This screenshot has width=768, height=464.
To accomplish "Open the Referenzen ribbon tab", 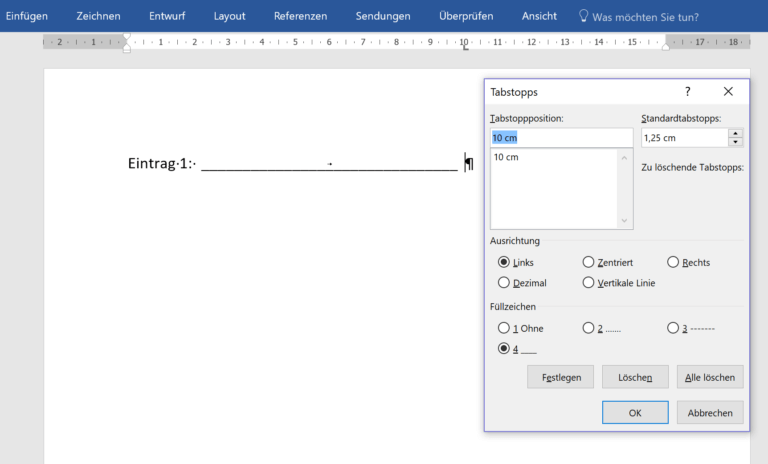I will tap(300, 16).
